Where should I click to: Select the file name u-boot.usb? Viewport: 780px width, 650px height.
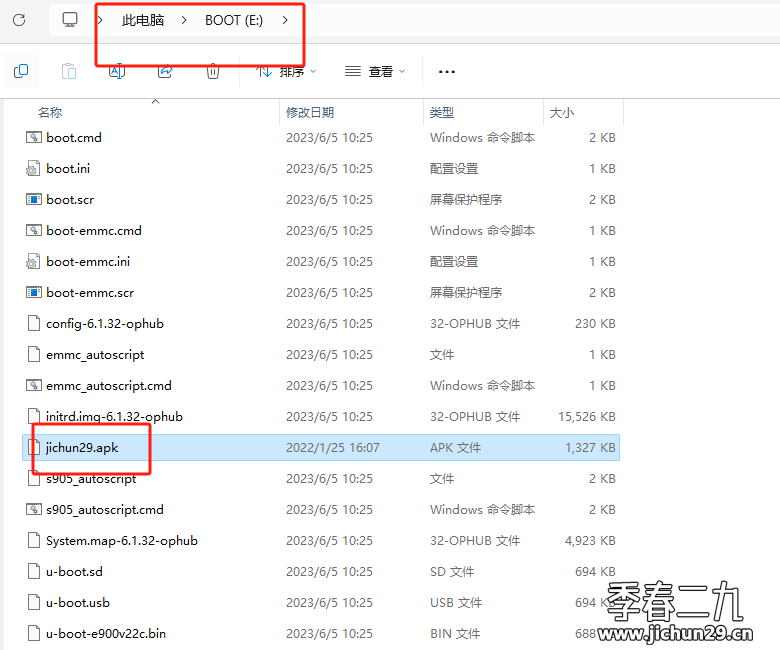[x=78, y=603]
